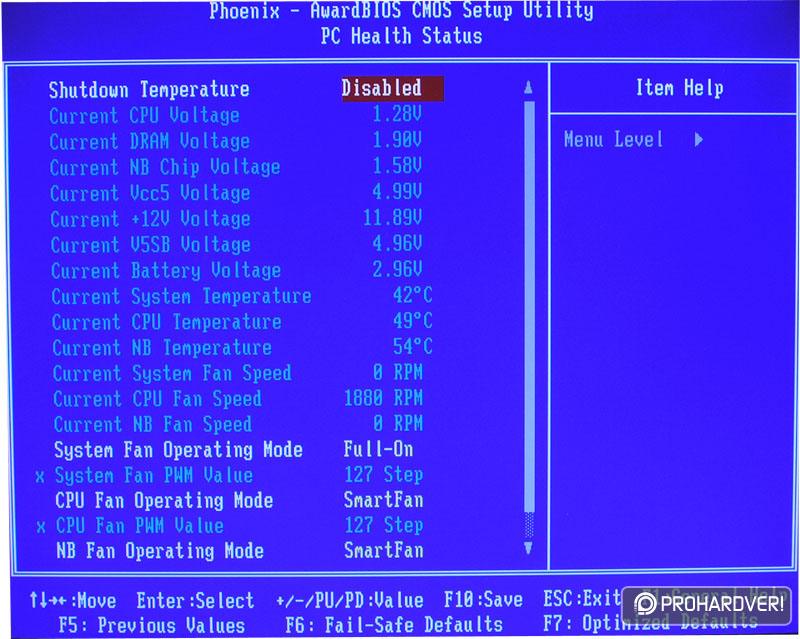Change the NB Fan SmartFan value
The width and height of the screenshot is (800, 639).
[384, 550]
